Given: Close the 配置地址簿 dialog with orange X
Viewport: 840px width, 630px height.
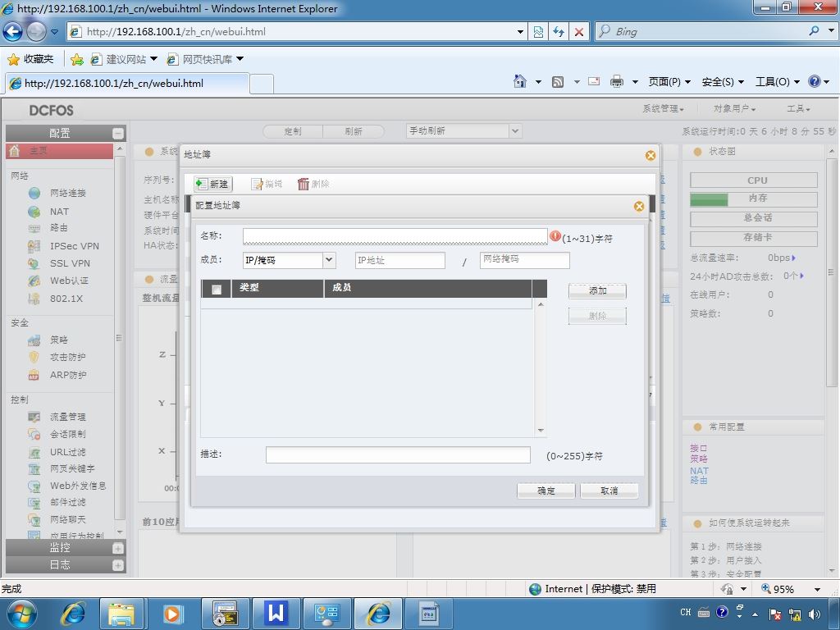Looking at the screenshot, I should (638, 206).
